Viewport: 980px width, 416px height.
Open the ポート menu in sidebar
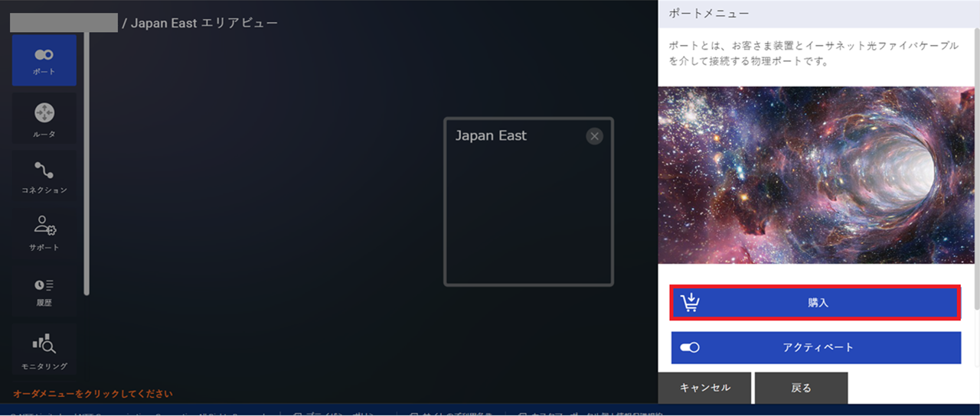[x=44, y=60]
